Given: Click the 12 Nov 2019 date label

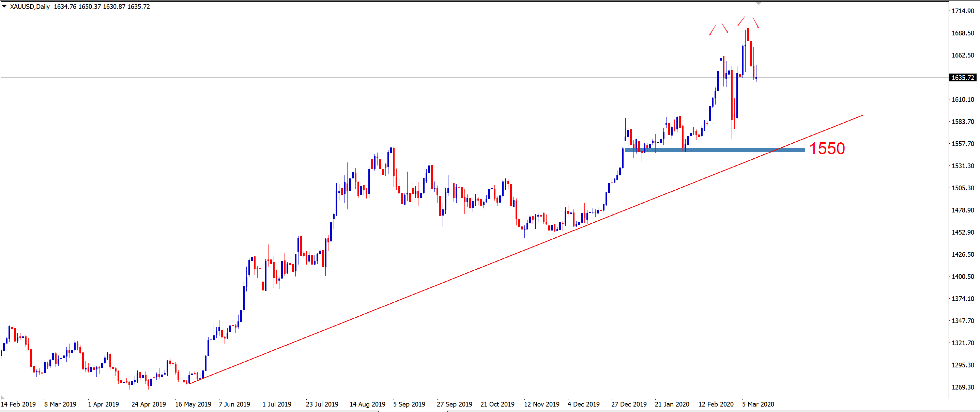Looking at the screenshot, I should tap(542, 405).
